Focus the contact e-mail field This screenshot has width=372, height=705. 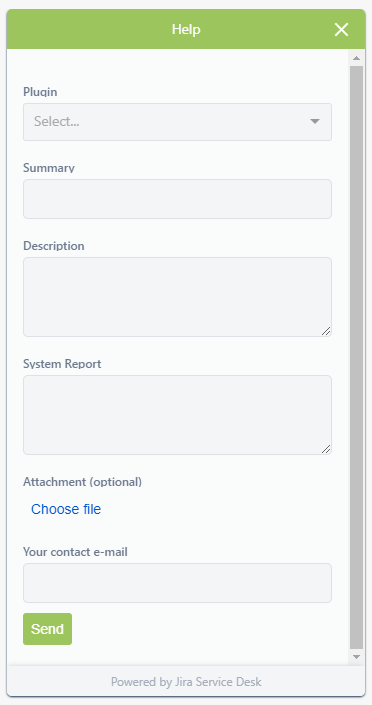[x=177, y=583]
